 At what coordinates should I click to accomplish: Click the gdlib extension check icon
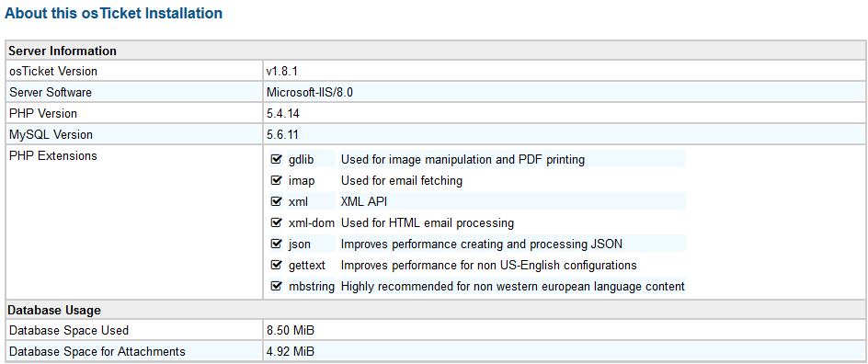point(276,160)
